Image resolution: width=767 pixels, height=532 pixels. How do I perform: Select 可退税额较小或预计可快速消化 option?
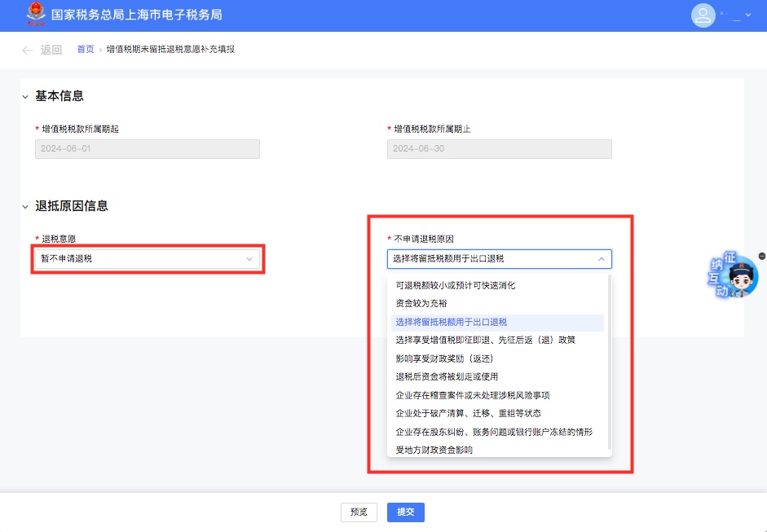point(455,285)
